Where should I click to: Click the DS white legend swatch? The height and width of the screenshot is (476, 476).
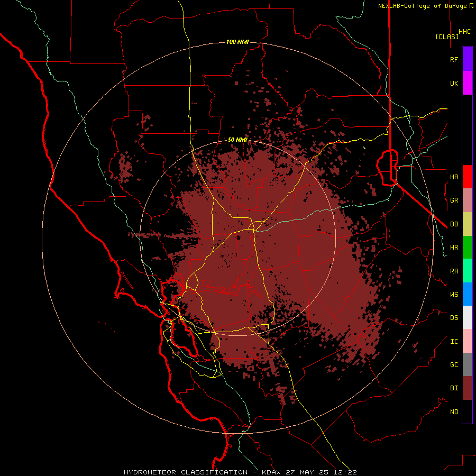click(467, 317)
